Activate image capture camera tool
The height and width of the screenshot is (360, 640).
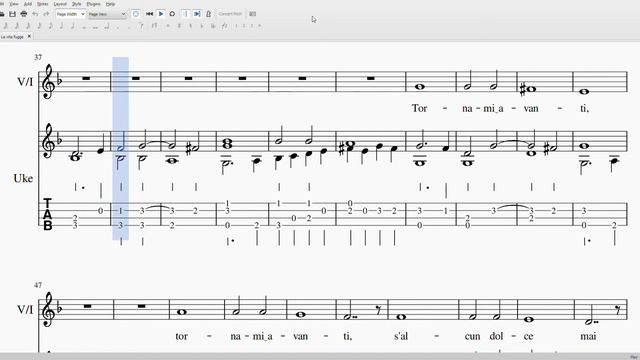click(253, 14)
